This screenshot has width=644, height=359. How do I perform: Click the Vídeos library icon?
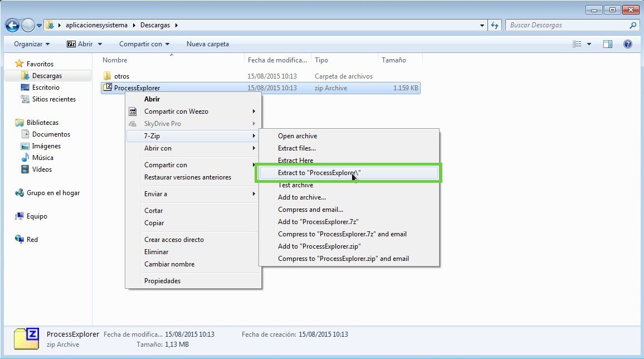point(25,169)
